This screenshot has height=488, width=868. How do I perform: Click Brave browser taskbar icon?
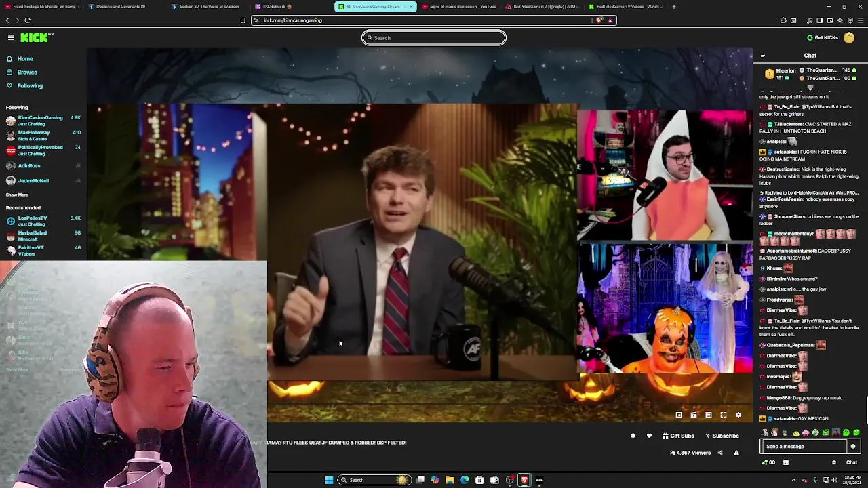524,480
